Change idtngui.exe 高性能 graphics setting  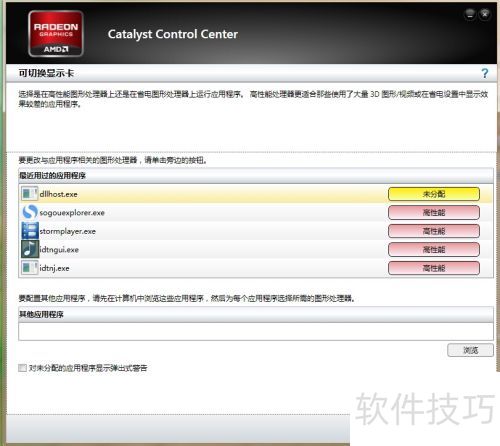tap(434, 250)
